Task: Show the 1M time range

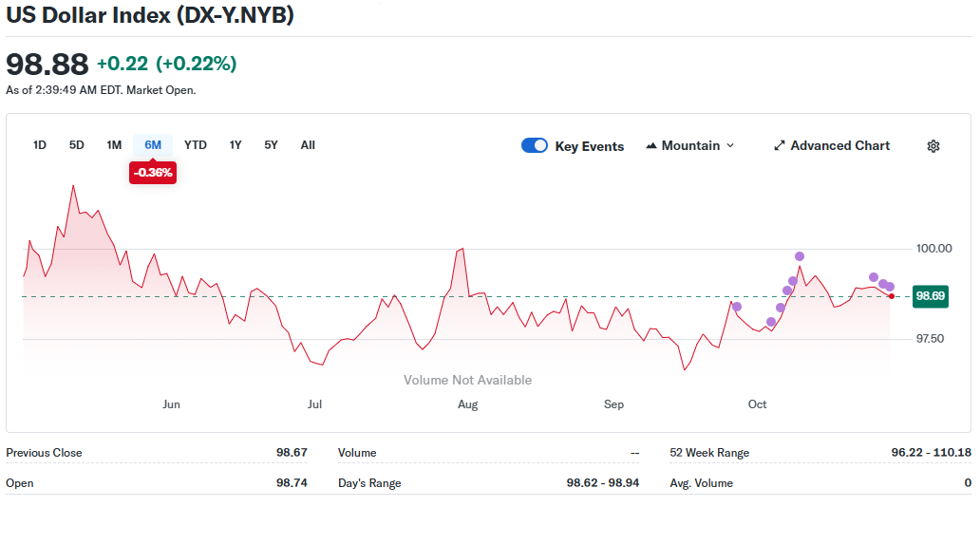Action: (114, 145)
